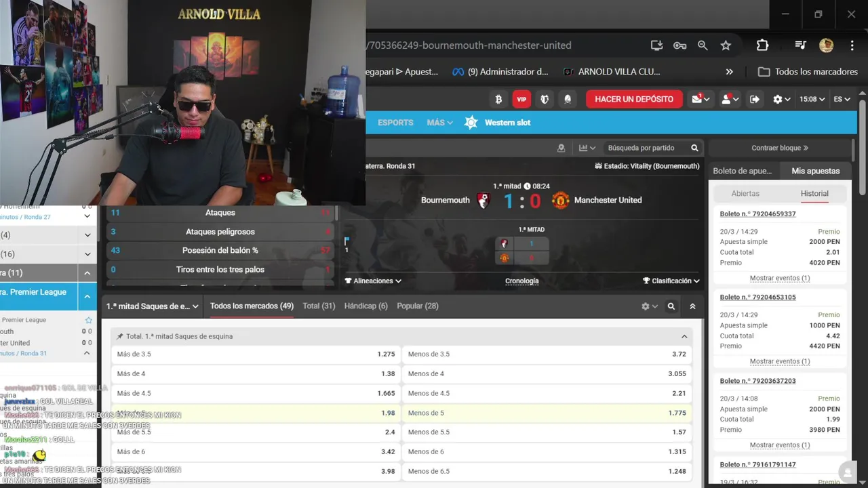The width and height of the screenshot is (868, 488).
Task: Click the markets search magnifier icon
Action: click(x=671, y=306)
